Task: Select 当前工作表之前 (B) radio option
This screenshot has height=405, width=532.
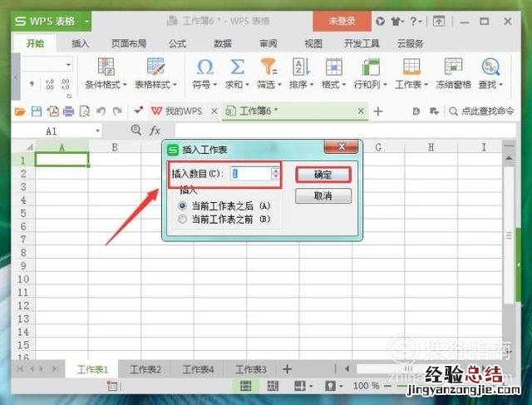Action: (183, 219)
